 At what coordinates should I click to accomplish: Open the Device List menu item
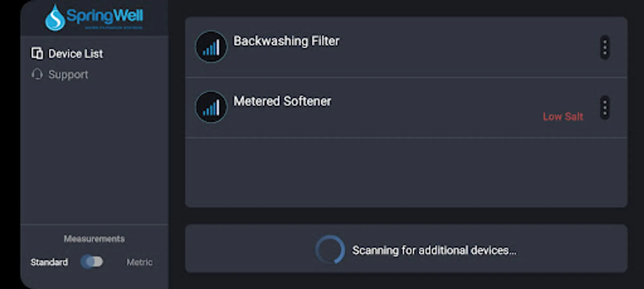click(x=76, y=54)
